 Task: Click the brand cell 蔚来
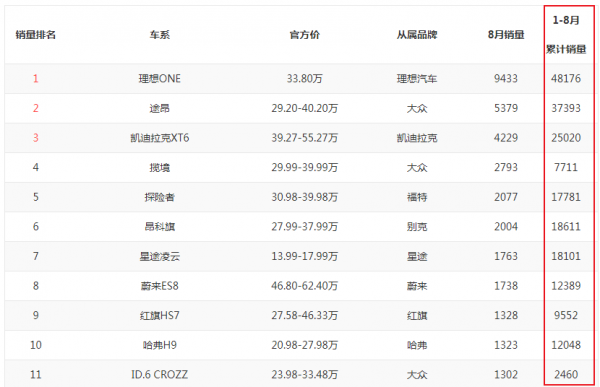tap(417, 286)
